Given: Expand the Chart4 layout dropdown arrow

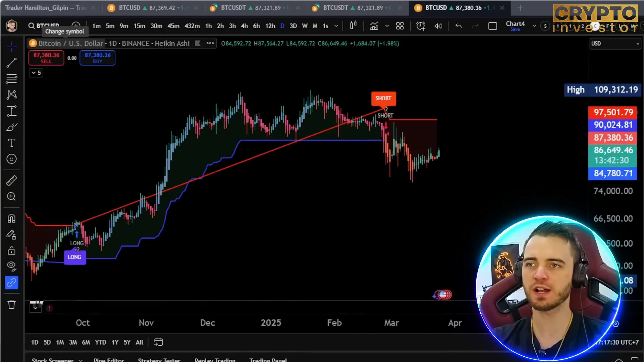Looking at the screenshot, I should pyautogui.click(x=534, y=26).
